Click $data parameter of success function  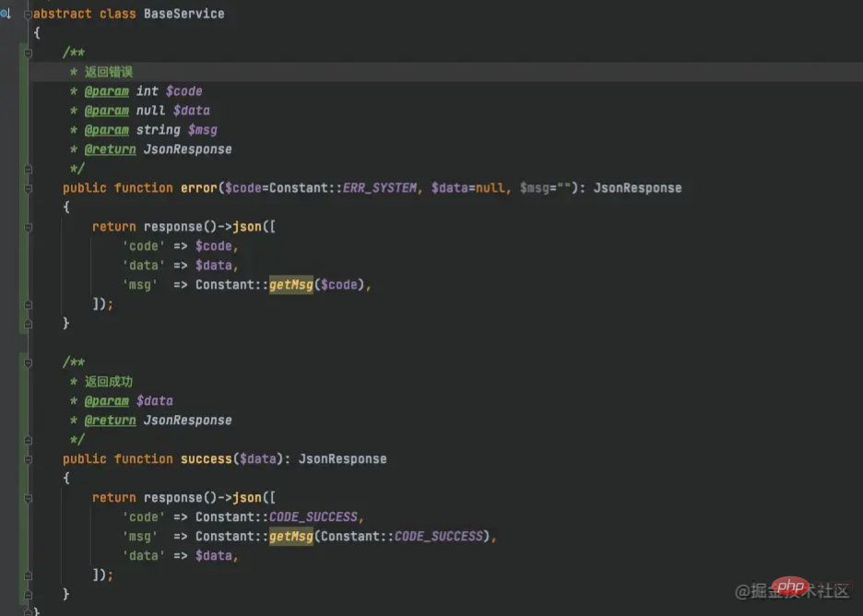(257, 459)
